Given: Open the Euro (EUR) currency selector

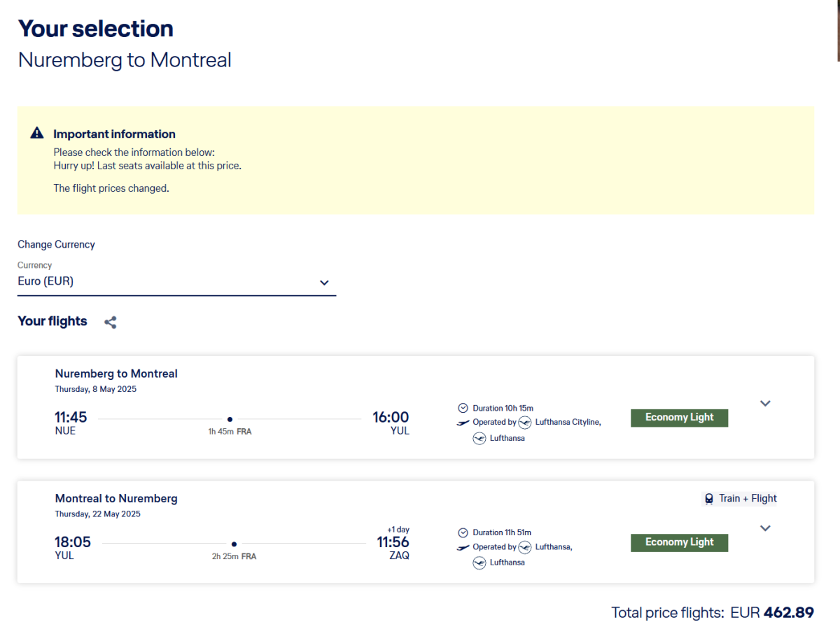Looking at the screenshot, I should point(176,281).
